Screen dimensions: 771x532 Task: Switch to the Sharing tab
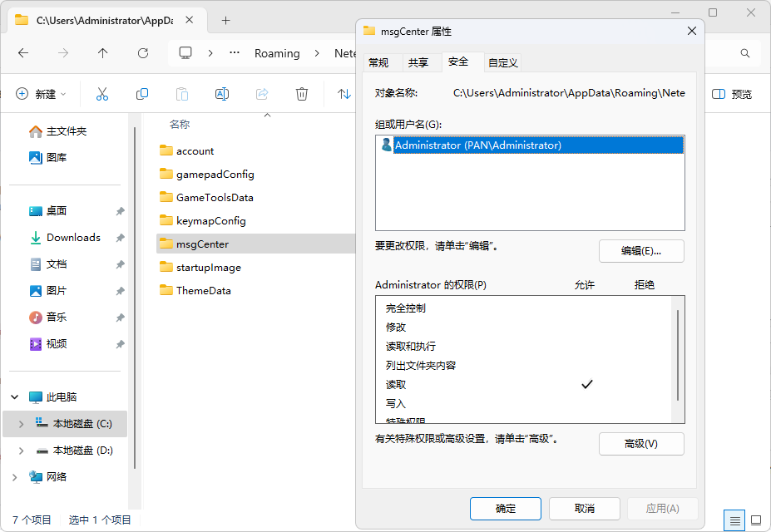pyautogui.click(x=418, y=62)
